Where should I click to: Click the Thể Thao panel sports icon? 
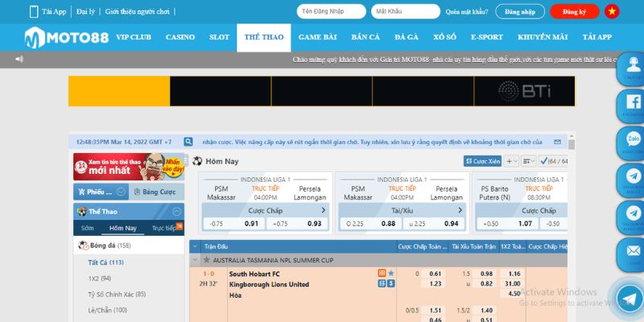82,212
